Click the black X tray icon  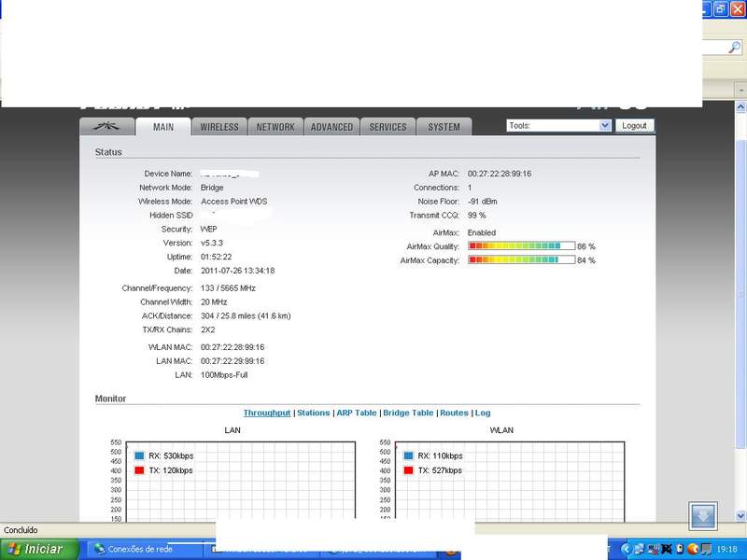[x=667, y=549]
